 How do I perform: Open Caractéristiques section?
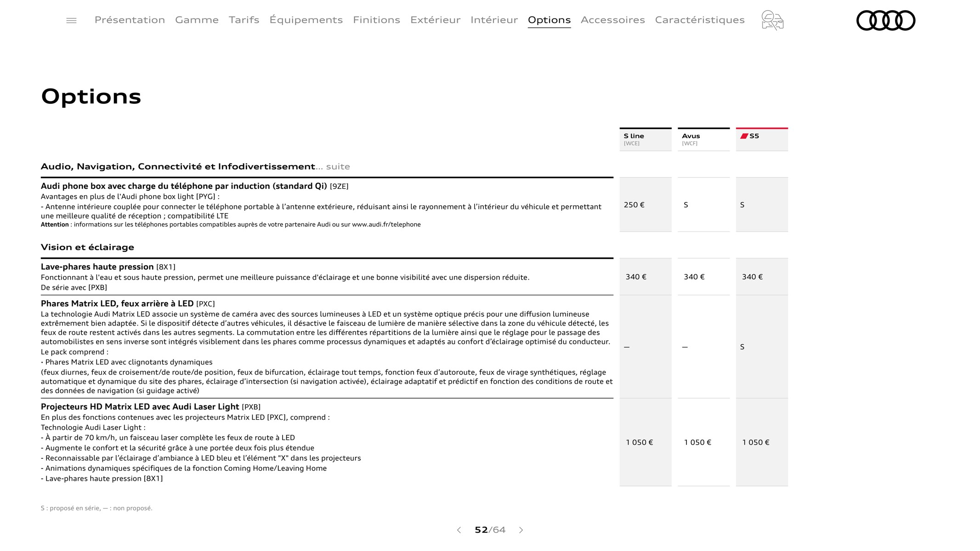point(700,20)
